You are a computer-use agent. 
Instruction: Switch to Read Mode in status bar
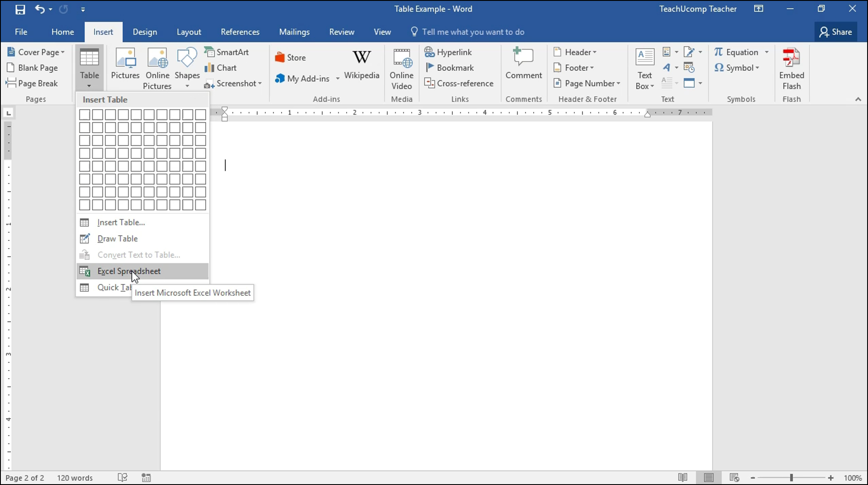coord(682,477)
